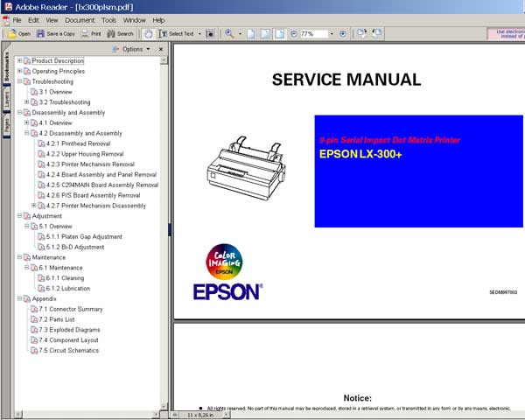Click the zoom percentage field showing 77%
Viewport: 525px width, 420px height.
314,34
